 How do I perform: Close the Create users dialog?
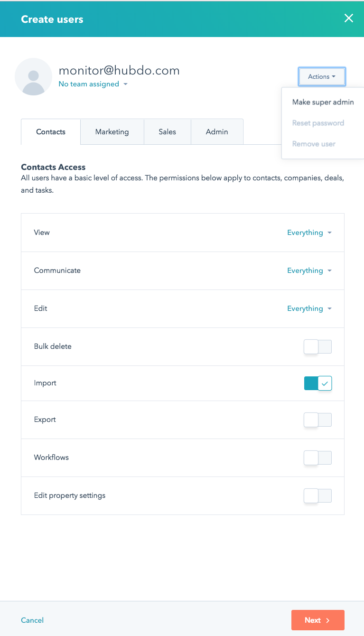(349, 19)
